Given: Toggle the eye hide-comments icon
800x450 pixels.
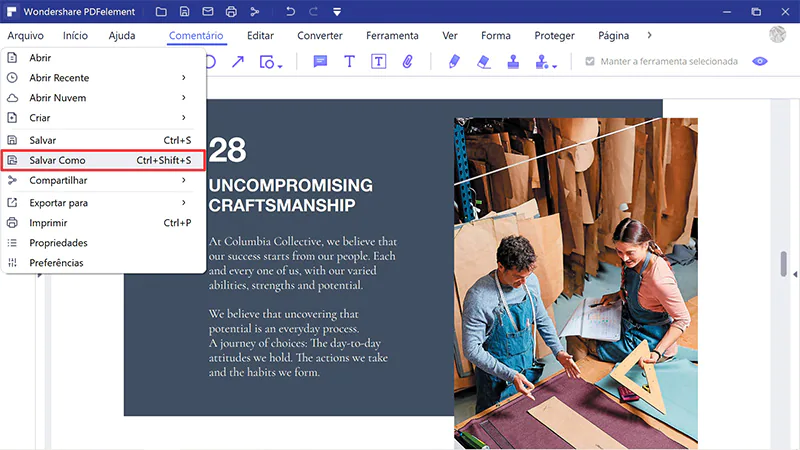Looking at the screenshot, I should [x=760, y=61].
